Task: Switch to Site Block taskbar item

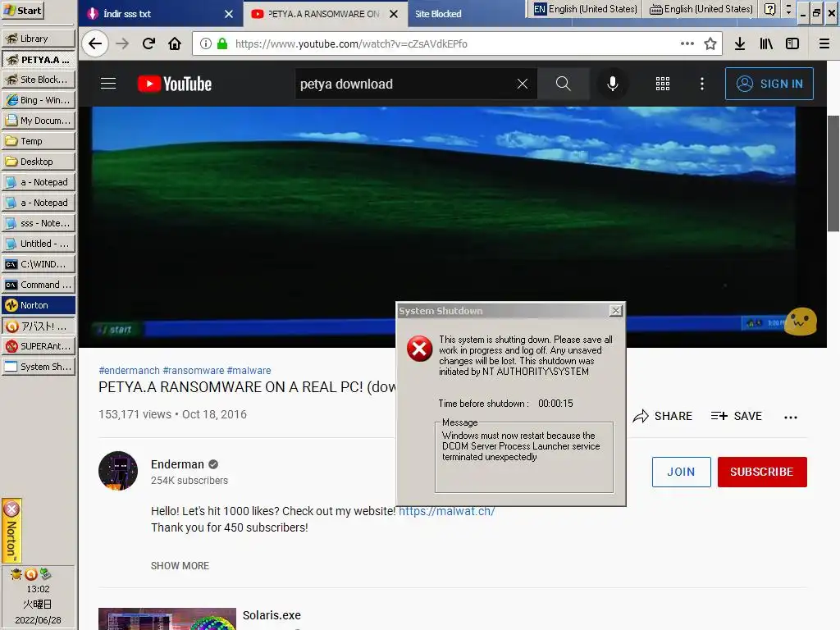Action: tap(39, 80)
